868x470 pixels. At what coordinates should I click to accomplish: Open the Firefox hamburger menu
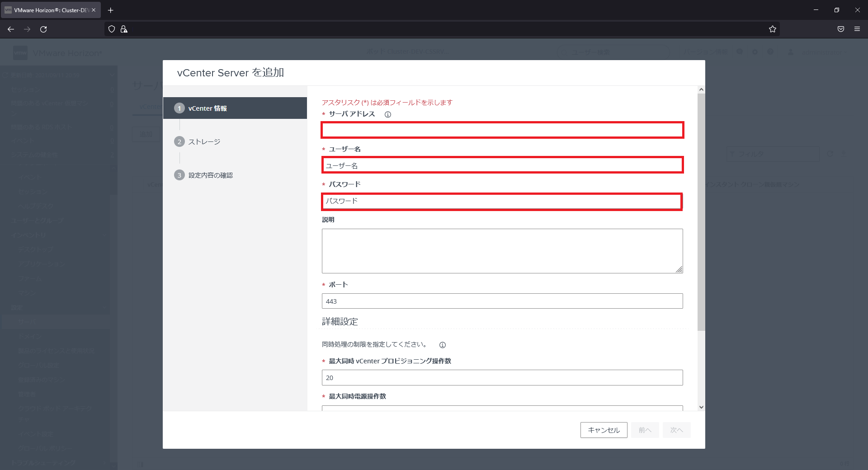click(x=857, y=29)
